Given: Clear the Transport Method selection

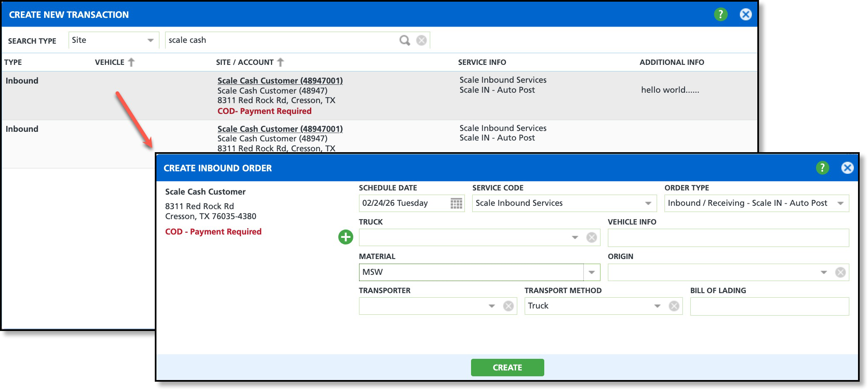Looking at the screenshot, I should pos(674,306).
